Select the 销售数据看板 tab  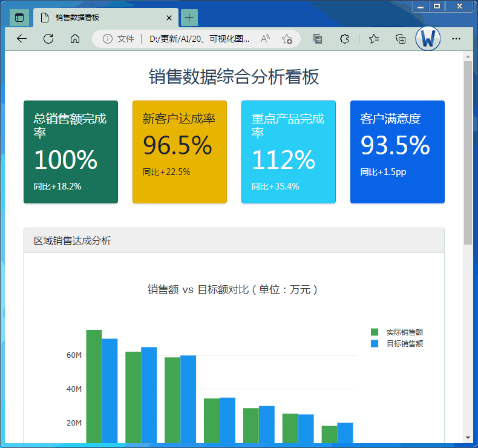[106, 18]
